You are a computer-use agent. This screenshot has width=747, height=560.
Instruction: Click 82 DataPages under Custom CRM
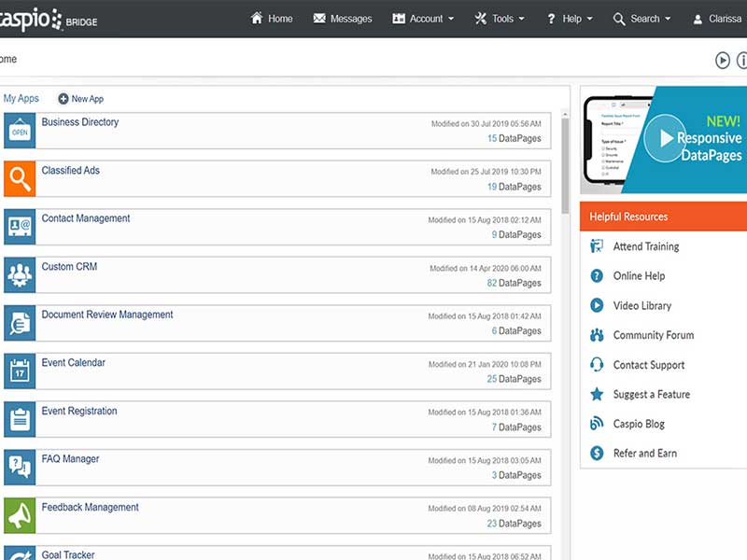click(x=514, y=283)
